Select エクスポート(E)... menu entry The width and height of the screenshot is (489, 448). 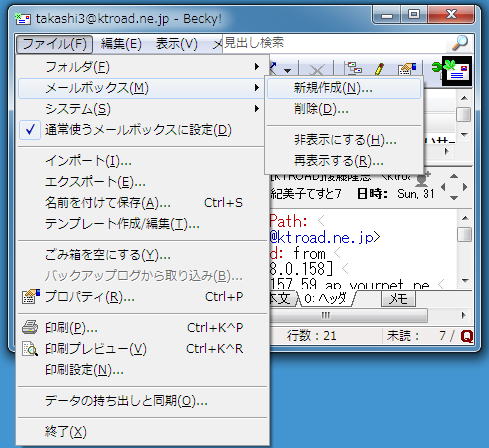tap(142, 182)
